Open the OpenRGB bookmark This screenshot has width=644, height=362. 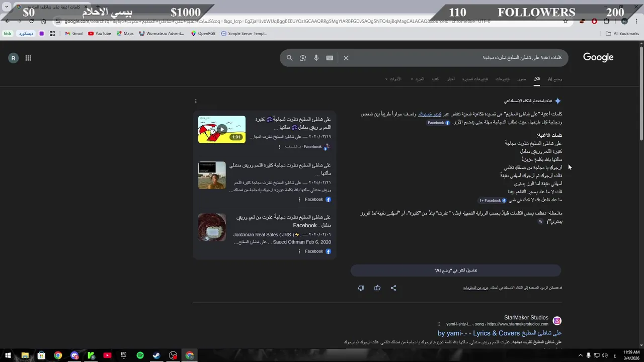pos(203,34)
